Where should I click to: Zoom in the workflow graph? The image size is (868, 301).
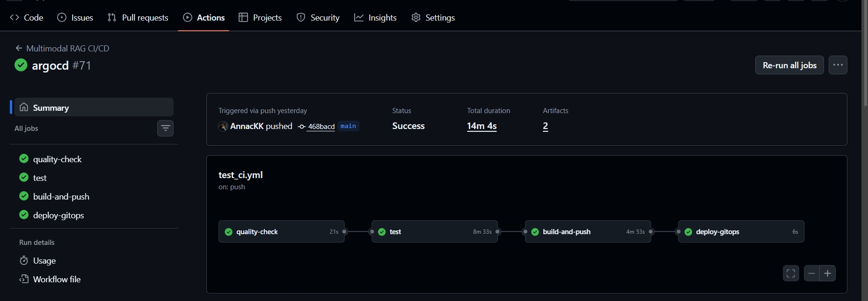point(828,273)
